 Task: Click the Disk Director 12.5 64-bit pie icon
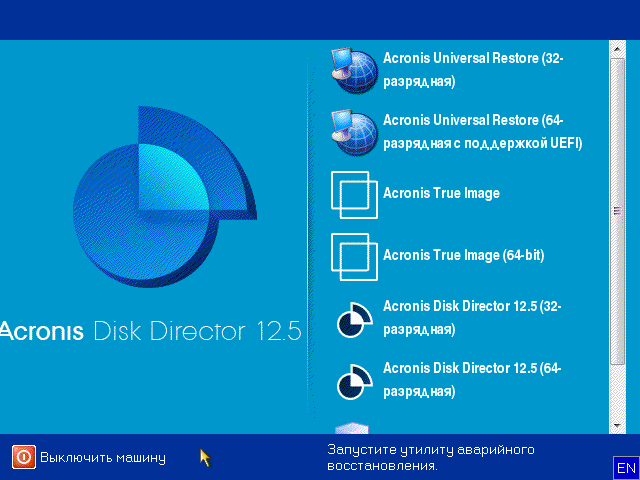pos(353,379)
